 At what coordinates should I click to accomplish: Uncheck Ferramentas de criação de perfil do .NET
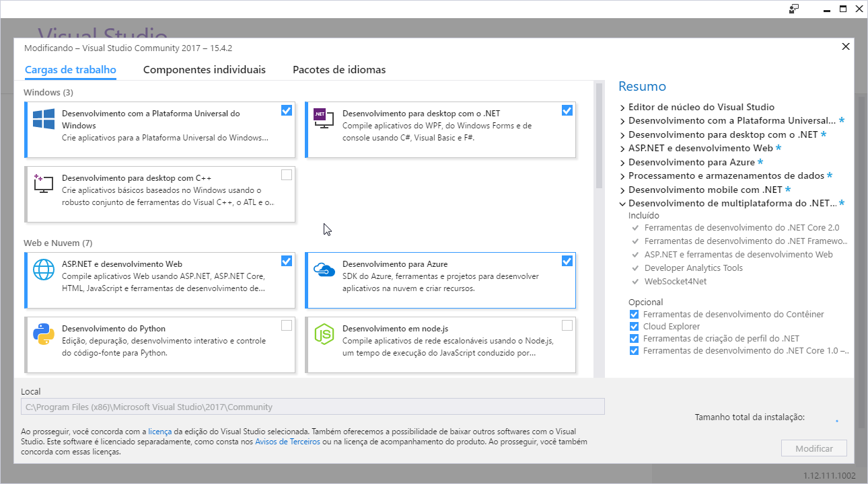tap(634, 338)
